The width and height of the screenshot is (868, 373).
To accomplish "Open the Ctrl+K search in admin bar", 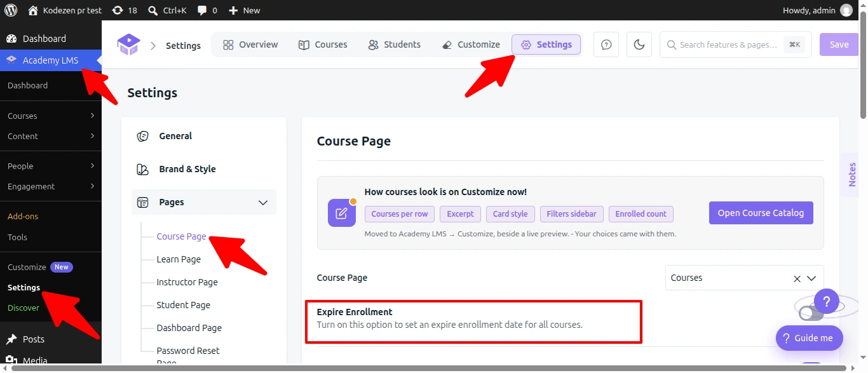I will click(167, 10).
